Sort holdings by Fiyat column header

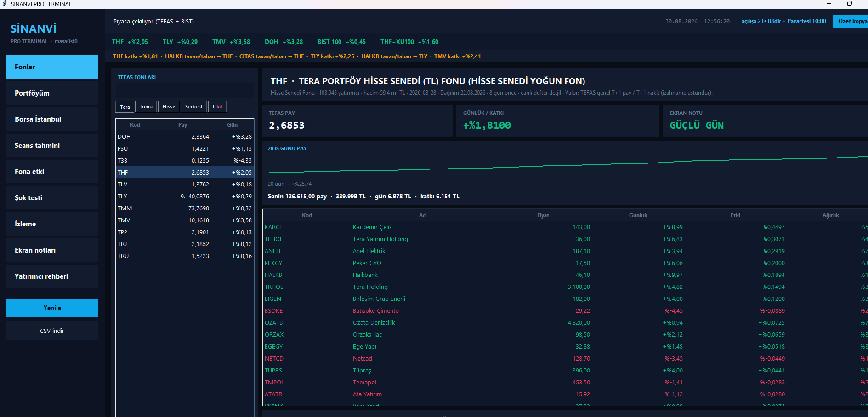[543, 215]
